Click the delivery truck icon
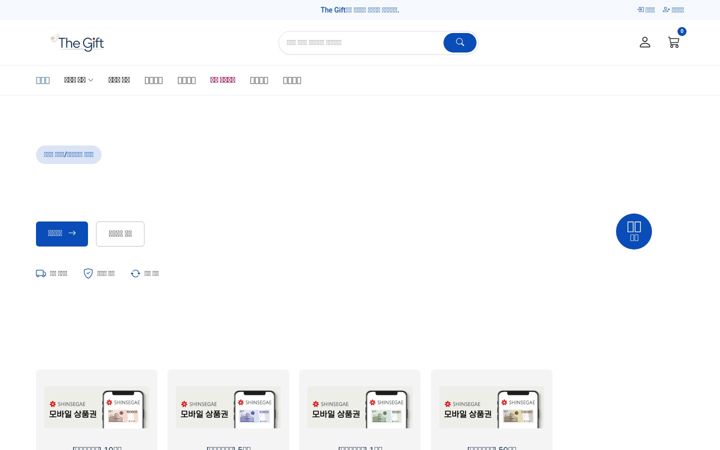Viewport: 720px width, 450px height. pos(41,274)
